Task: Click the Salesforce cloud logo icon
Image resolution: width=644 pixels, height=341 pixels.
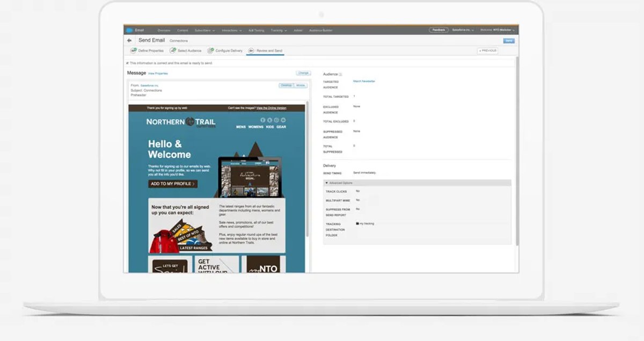Action: click(129, 30)
